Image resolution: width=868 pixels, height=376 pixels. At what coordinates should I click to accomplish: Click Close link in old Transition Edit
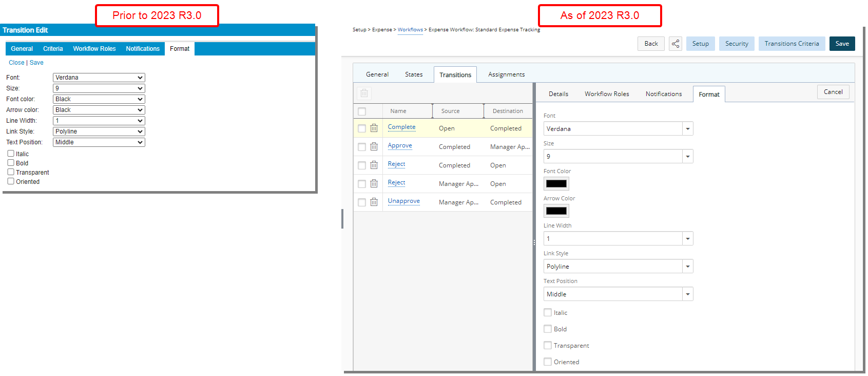(x=16, y=63)
